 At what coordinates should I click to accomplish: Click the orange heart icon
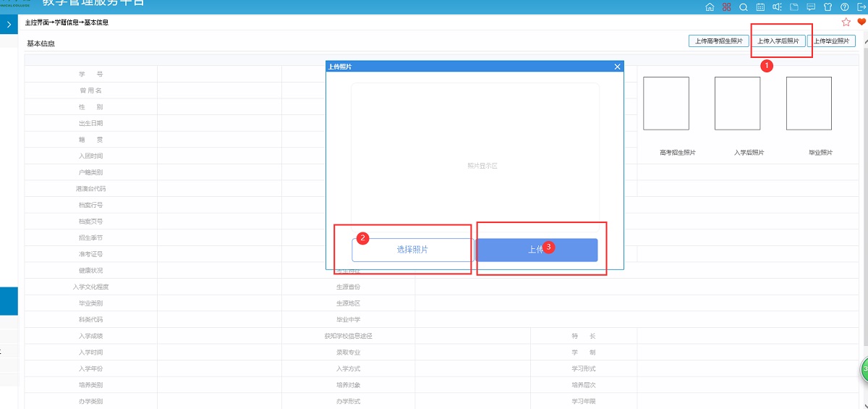click(x=861, y=22)
